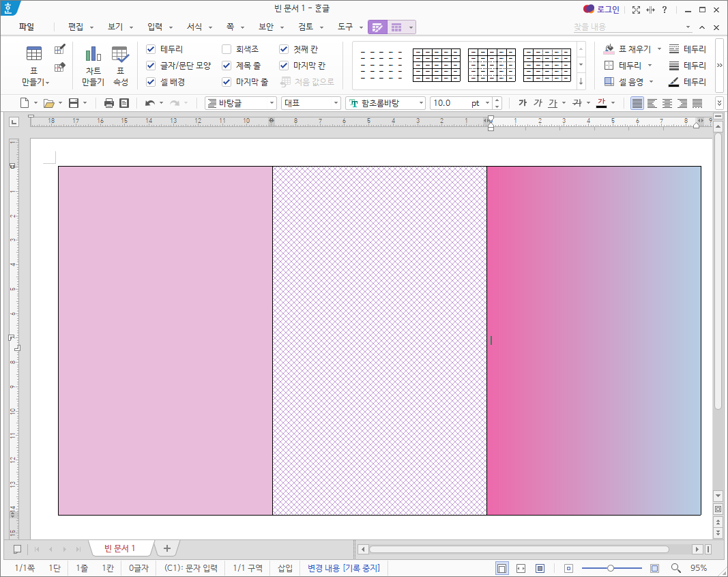Align paragraph to the right
Screen dimensions: 728x577
click(682, 103)
